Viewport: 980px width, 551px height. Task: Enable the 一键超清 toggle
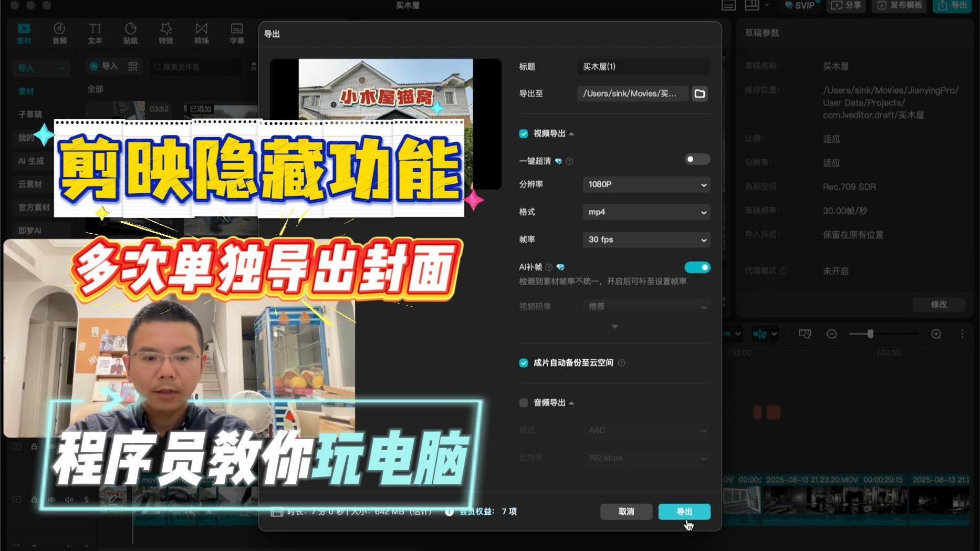tap(697, 159)
